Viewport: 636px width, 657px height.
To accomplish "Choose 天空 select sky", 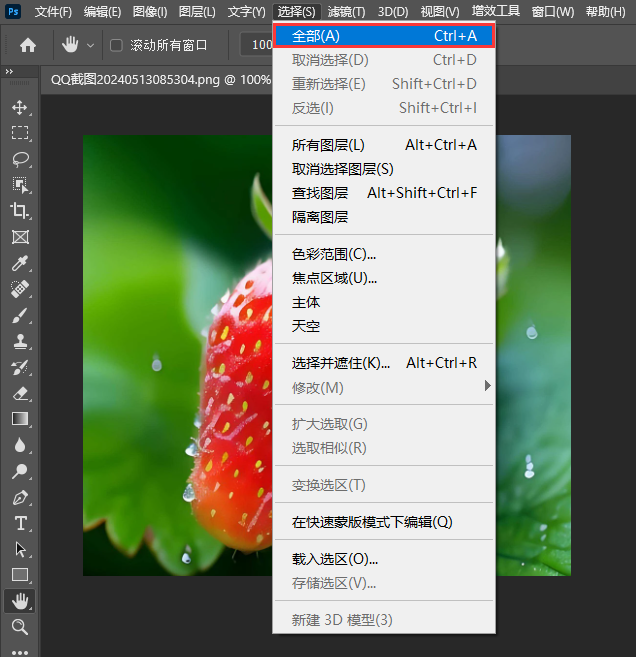I will click(384, 326).
